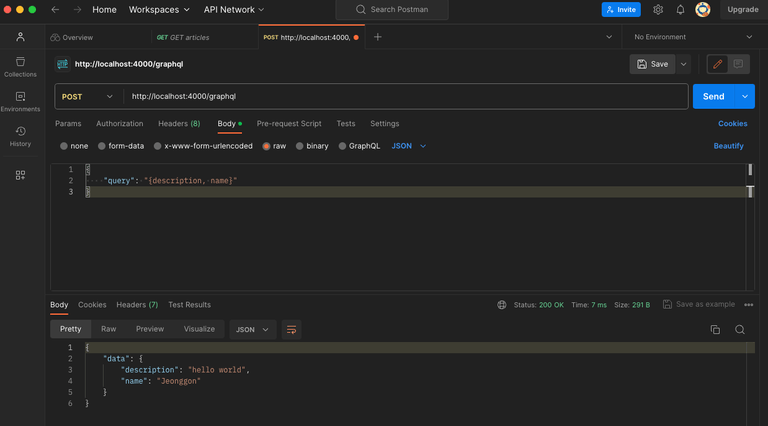Go to Home
This screenshot has height=426, width=768.
point(104,10)
